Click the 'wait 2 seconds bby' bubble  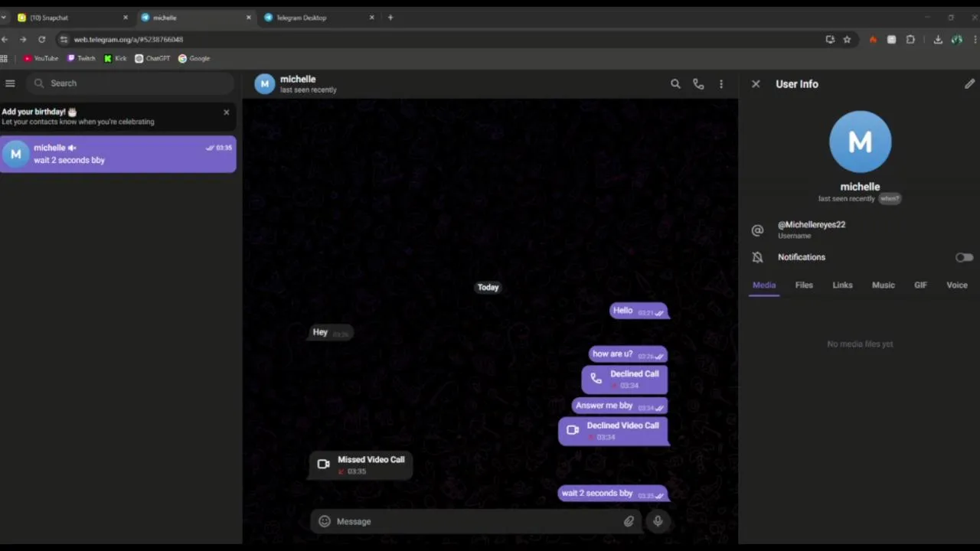coord(613,494)
